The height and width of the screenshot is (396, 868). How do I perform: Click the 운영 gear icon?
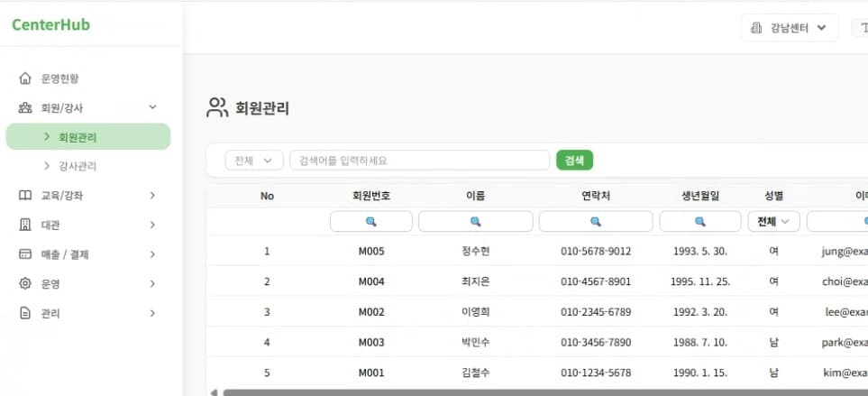(25, 283)
